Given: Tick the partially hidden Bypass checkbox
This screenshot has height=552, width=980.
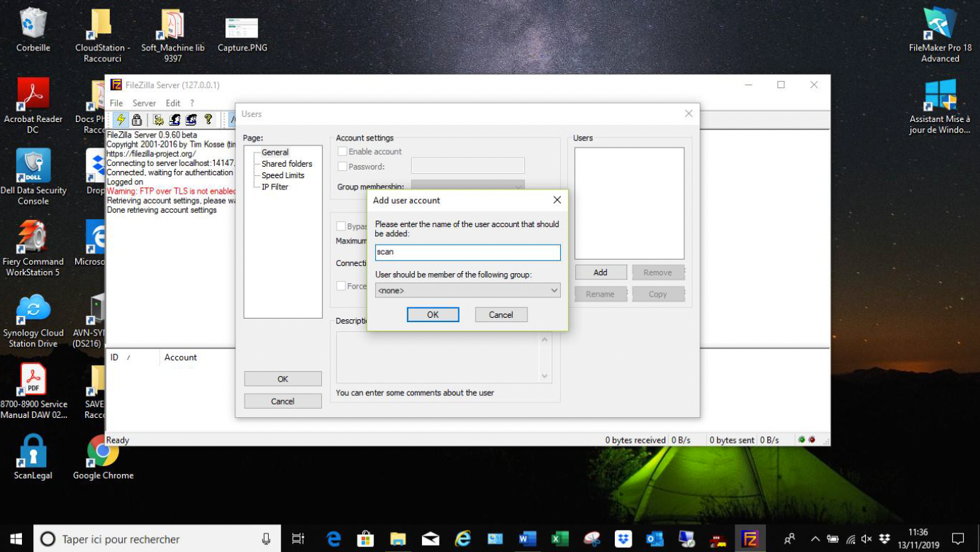Looking at the screenshot, I should pos(342,226).
